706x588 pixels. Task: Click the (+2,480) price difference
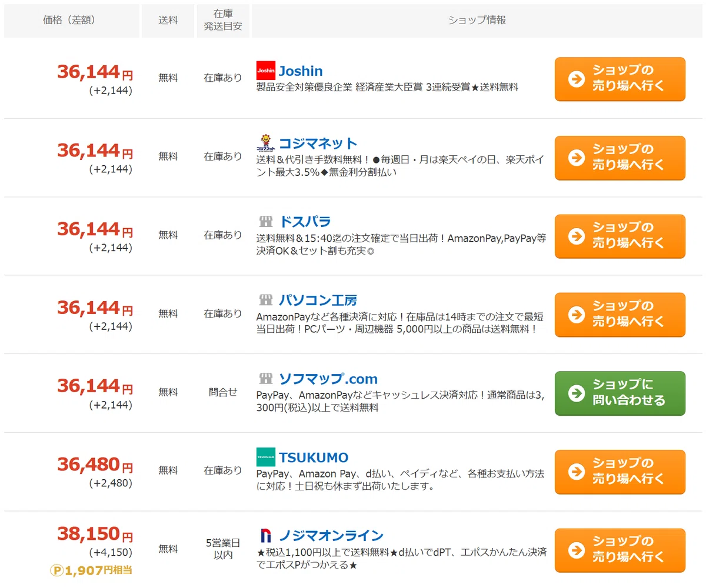[111, 483]
